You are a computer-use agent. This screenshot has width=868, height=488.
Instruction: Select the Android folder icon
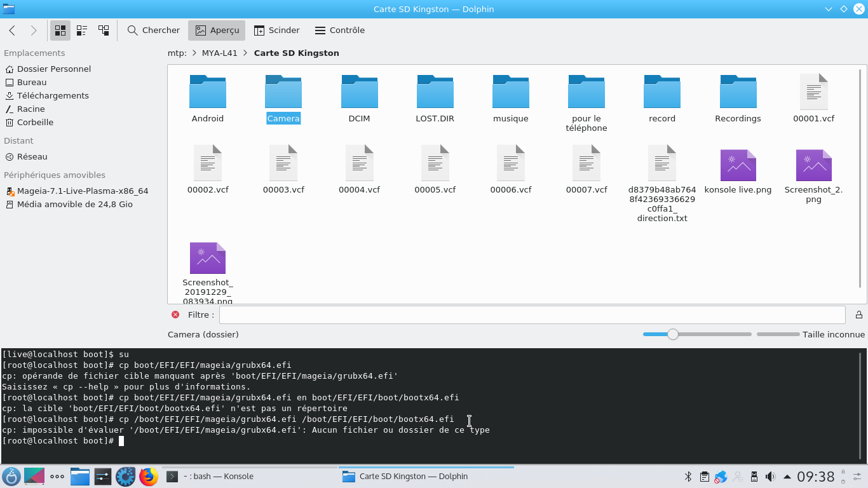point(208,91)
